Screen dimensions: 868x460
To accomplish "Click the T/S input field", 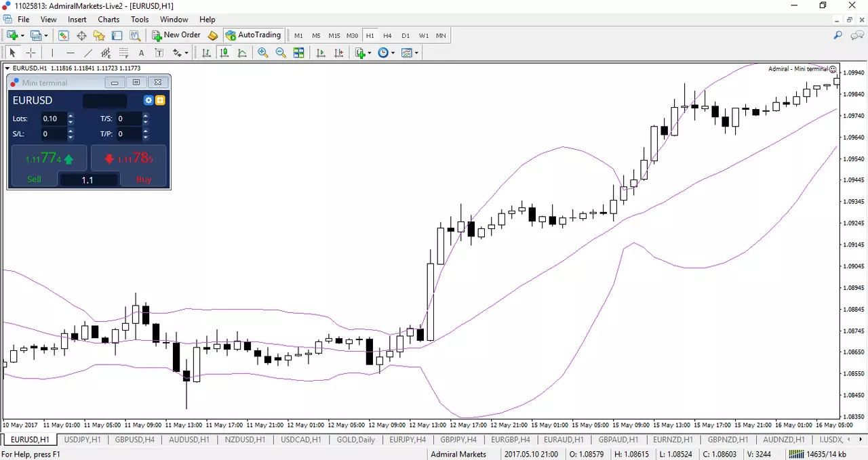I will pyautogui.click(x=129, y=119).
